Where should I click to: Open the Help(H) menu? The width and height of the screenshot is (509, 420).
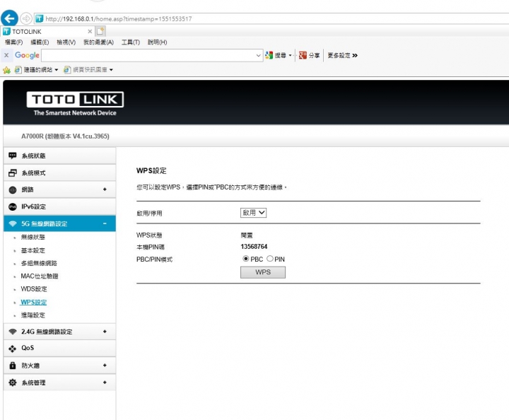pyautogui.click(x=157, y=42)
